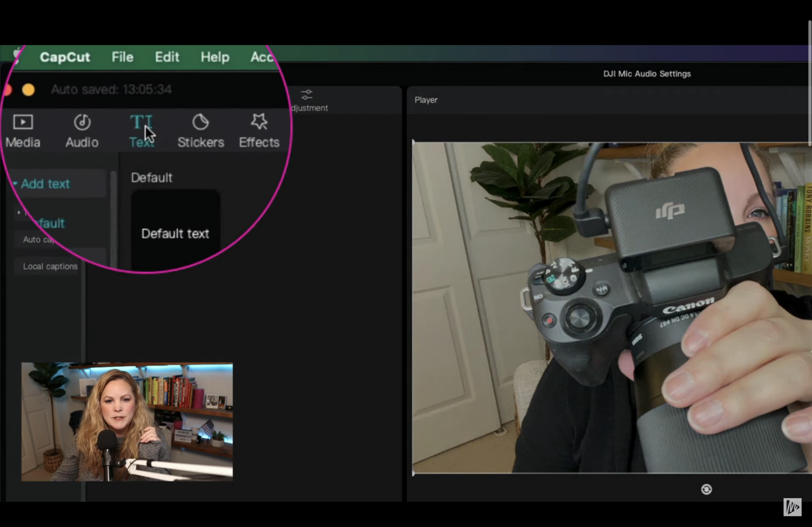Click the Auto captions button
Viewport: 812px width, 527px height.
(x=38, y=239)
